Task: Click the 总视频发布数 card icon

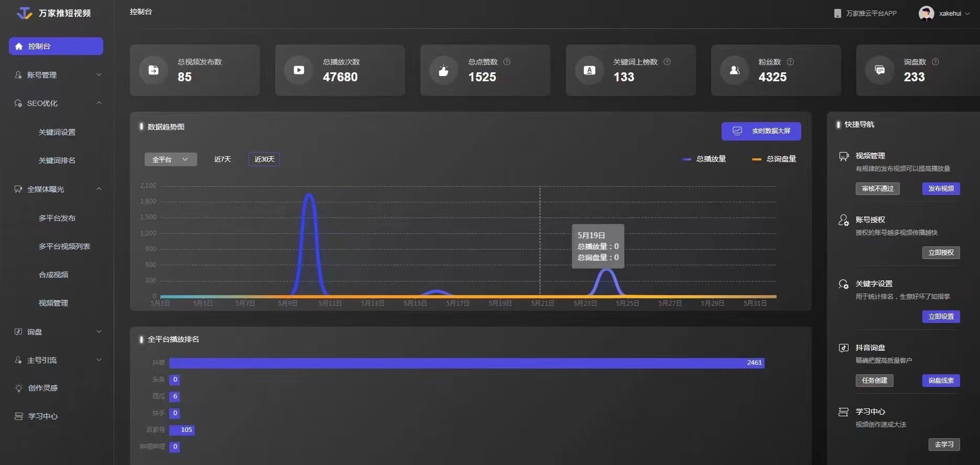Action: [x=154, y=70]
